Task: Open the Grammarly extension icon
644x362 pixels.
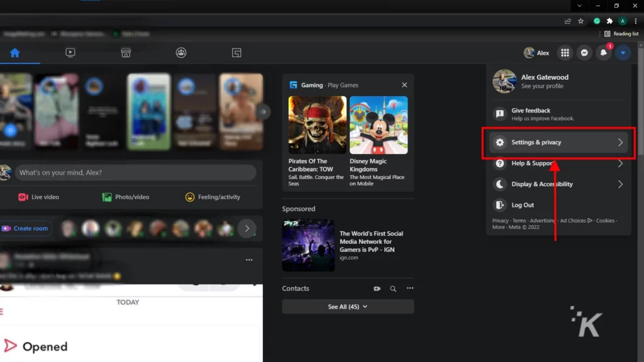Action: 597,21
